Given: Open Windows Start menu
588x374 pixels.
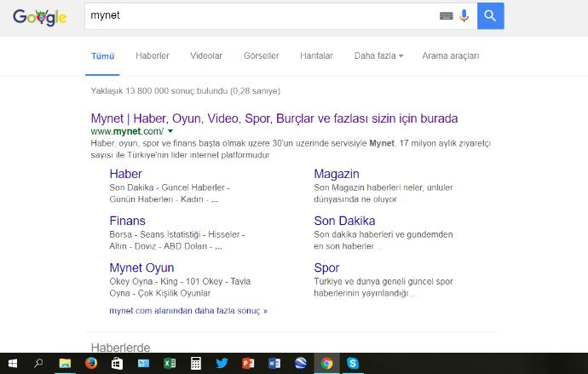Looking at the screenshot, I should (x=13, y=363).
